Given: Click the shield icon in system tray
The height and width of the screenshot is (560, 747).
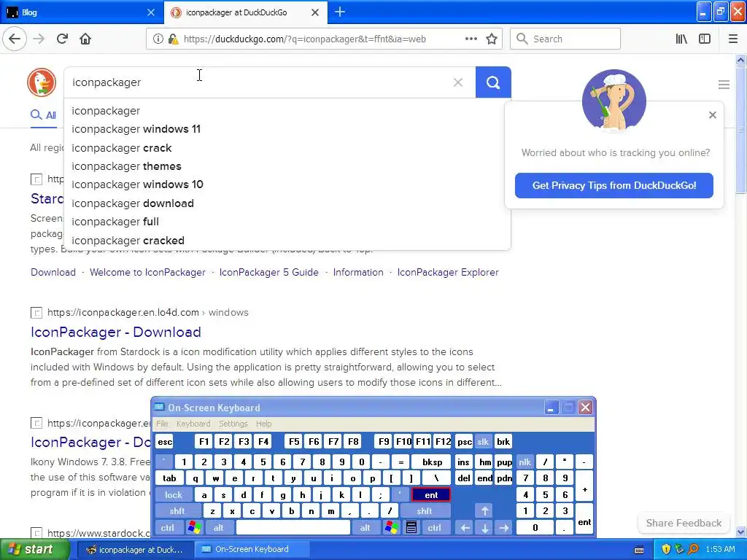Looking at the screenshot, I should click(666, 549).
